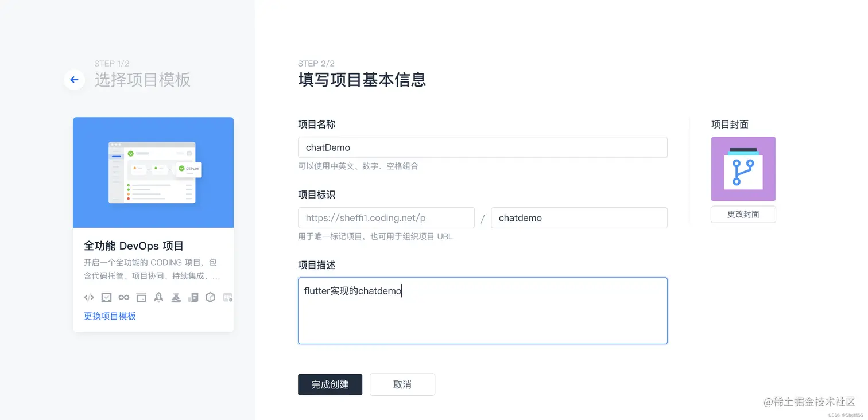868x420 pixels.
Task: Click the test management flask icon
Action: pos(176,297)
